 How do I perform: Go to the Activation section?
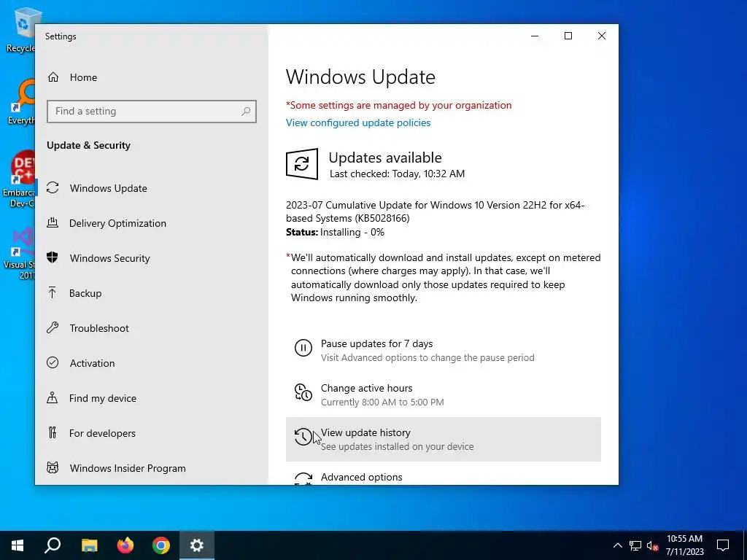pos(152,363)
